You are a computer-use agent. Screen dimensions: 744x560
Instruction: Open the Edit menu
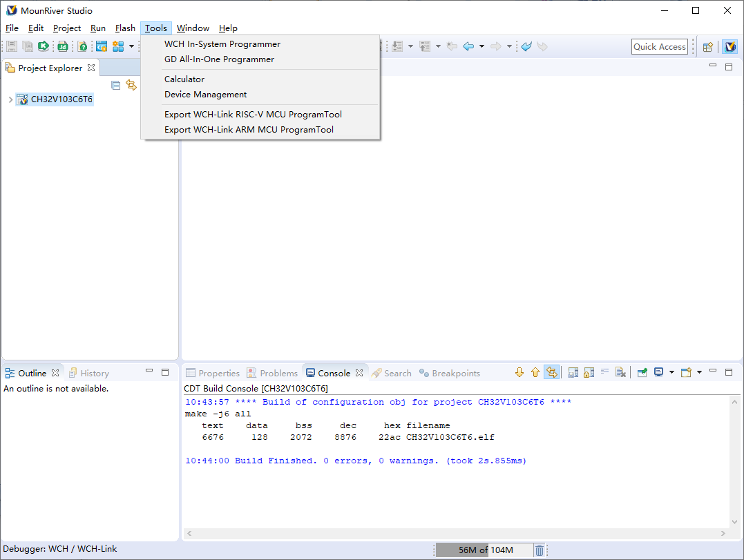[x=36, y=28]
